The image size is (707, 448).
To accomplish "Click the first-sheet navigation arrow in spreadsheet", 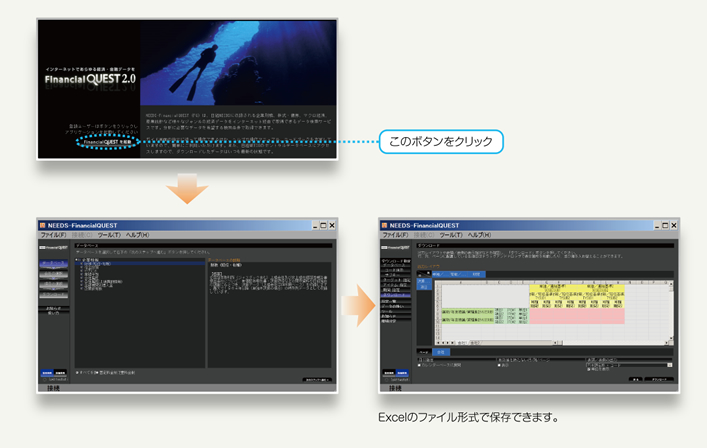I will (438, 343).
